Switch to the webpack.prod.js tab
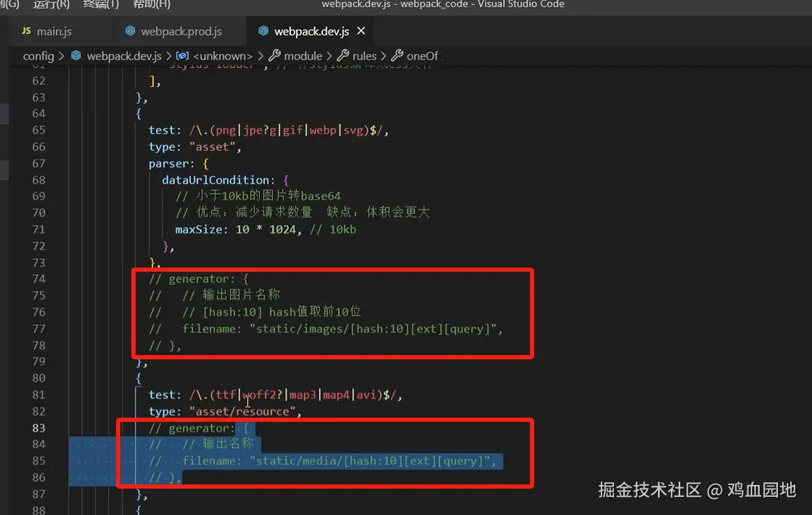This screenshot has height=515, width=812. click(181, 31)
